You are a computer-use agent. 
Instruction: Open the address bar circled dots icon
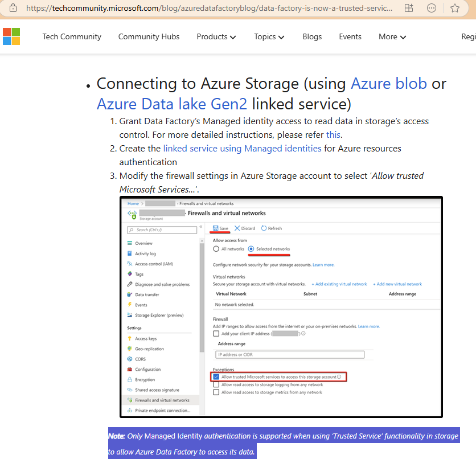coord(432,8)
